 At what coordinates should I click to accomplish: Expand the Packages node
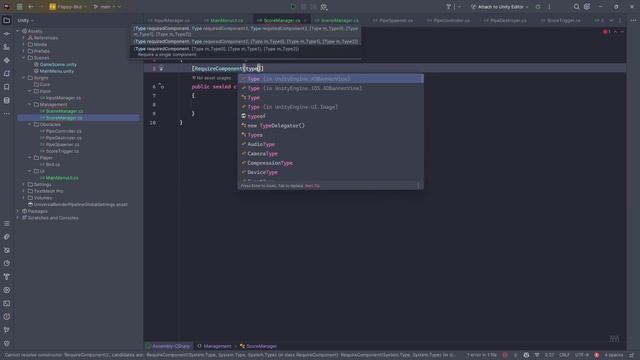[x=18, y=211]
